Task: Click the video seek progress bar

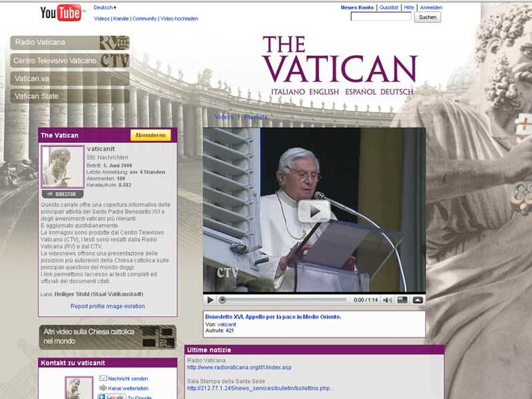Action: tap(283, 300)
